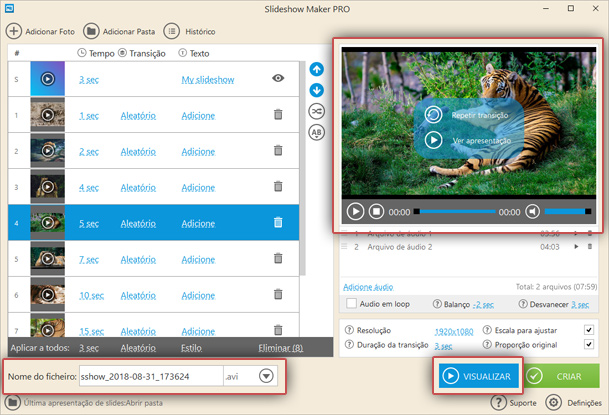This screenshot has width=609, height=415.
Task: Click Adicione text for 2 sec slide
Action: tap(198, 151)
